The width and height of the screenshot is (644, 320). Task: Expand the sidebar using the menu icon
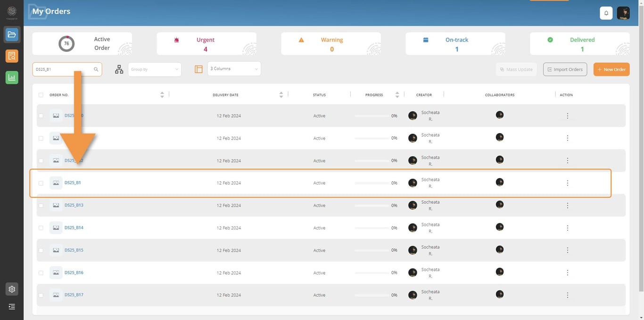pos(12,307)
